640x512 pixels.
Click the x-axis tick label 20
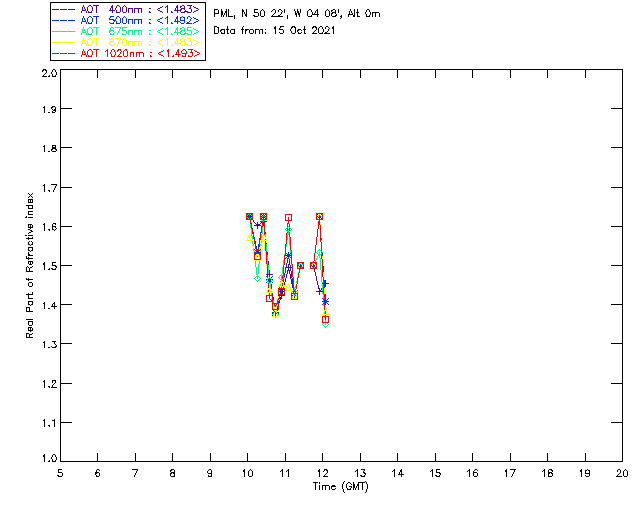pos(622,472)
